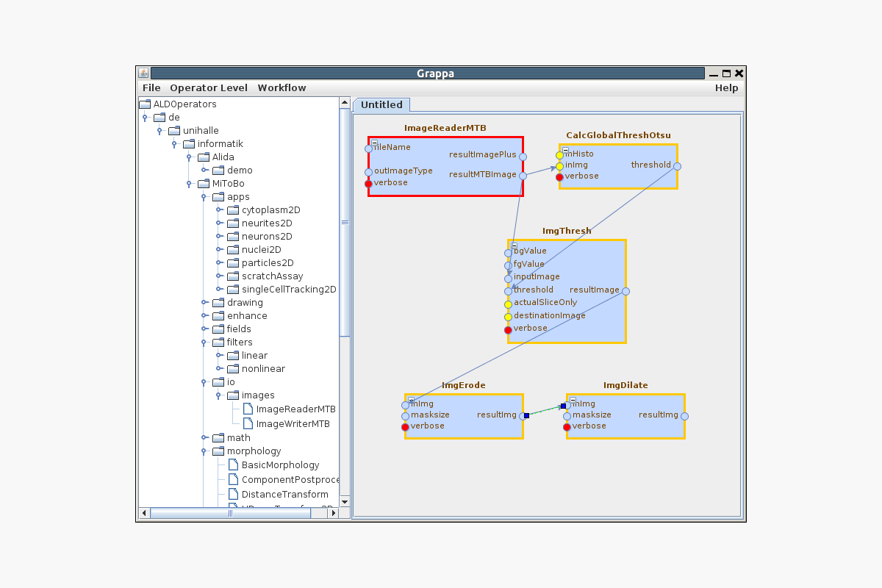
Task: Open the Workflow menu
Action: pyautogui.click(x=282, y=87)
